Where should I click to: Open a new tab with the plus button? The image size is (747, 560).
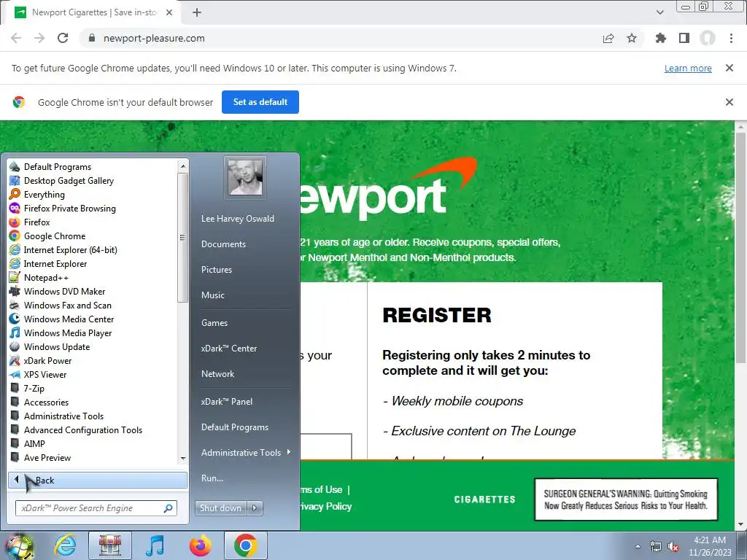click(197, 13)
